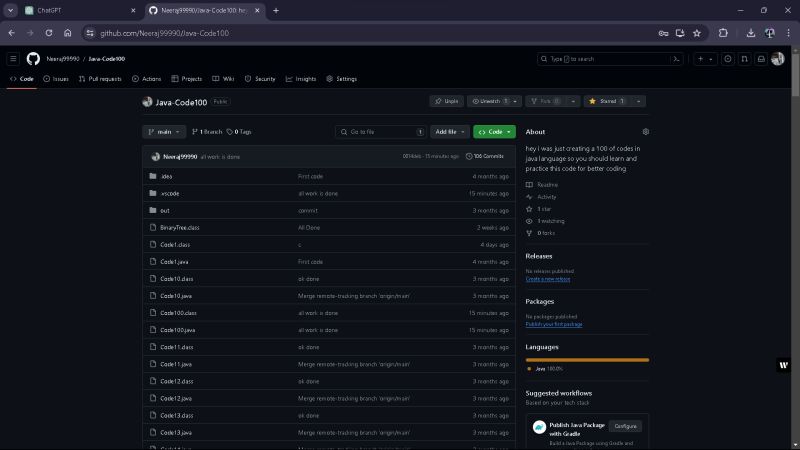Viewport: 800px width, 450px height.
Task: Click the Create new plus button
Action: pyautogui.click(x=701, y=59)
